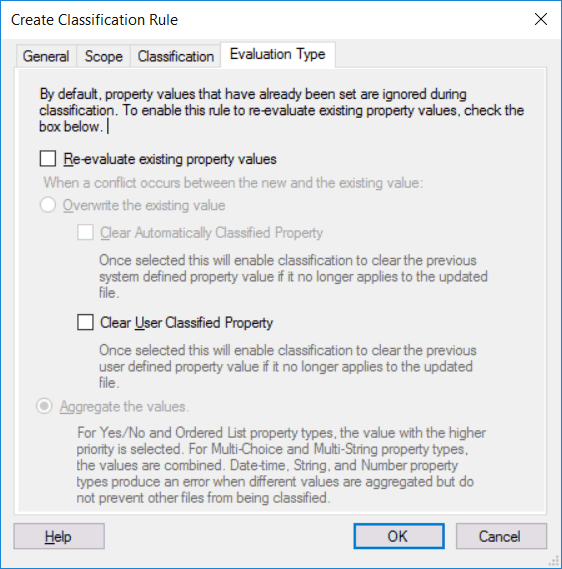Cancel the classification rule dialog
Screen dimensions: 562x569
coord(501,536)
